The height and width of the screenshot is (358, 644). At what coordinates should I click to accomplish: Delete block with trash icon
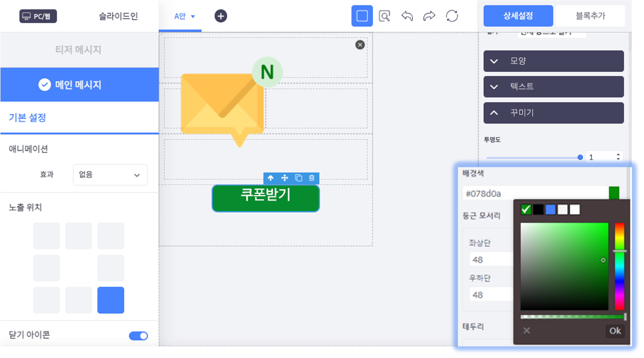pos(312,178)
